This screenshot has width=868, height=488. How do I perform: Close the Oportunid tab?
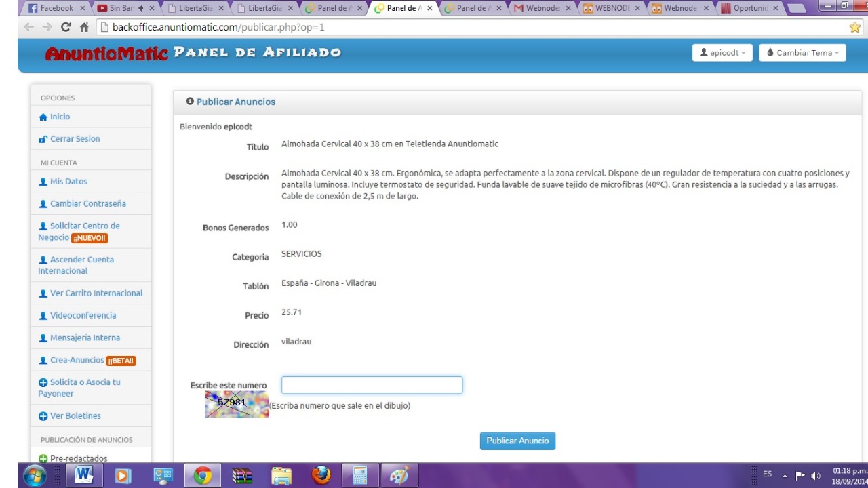[x=776, y=8]
